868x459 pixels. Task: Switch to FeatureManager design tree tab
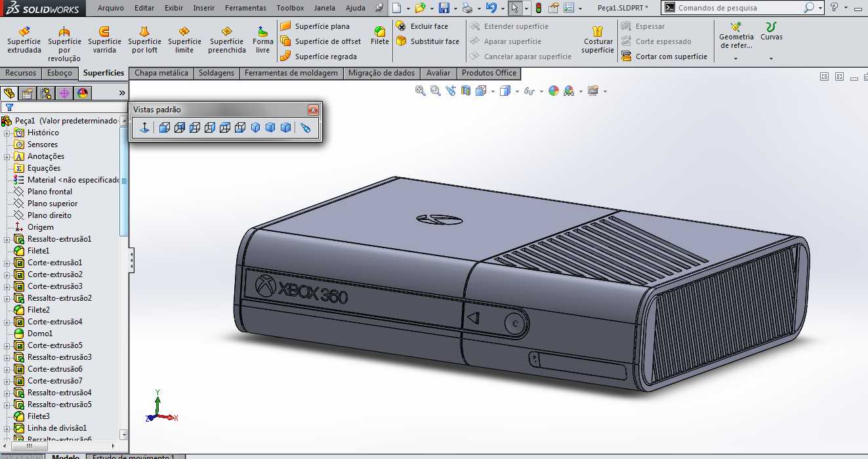[9, 93]
